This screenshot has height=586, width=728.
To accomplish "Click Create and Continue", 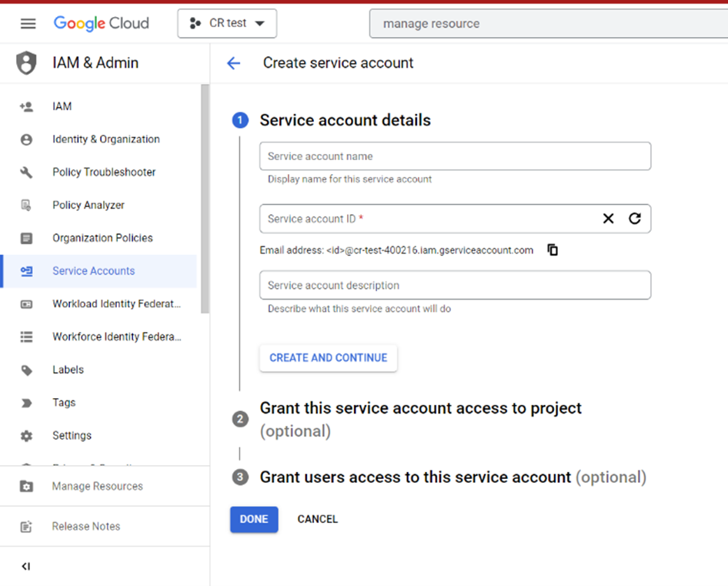I will (329, 358).
